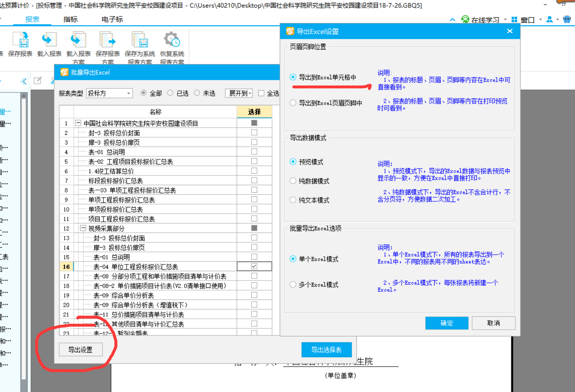Screen dimensions: 575x392
Task: Click the 载入报表方案 toolbar icon
Action: 78,40
